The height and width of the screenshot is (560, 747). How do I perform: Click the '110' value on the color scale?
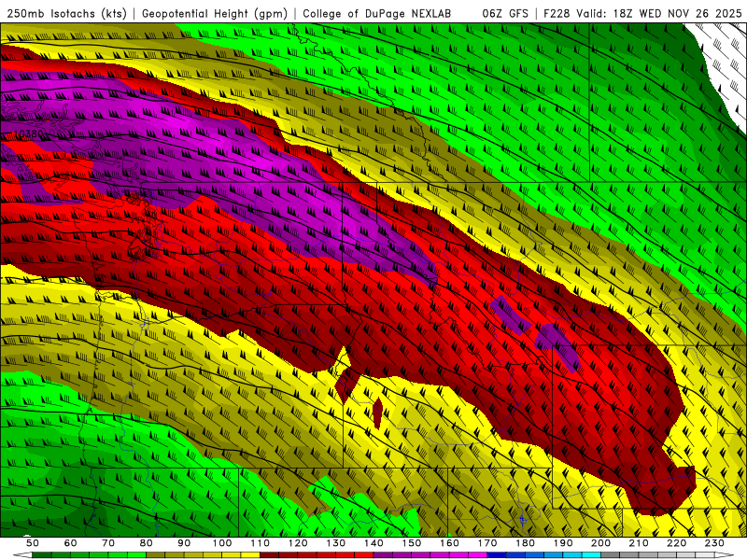pyautogui.click(x=260, y=543)
